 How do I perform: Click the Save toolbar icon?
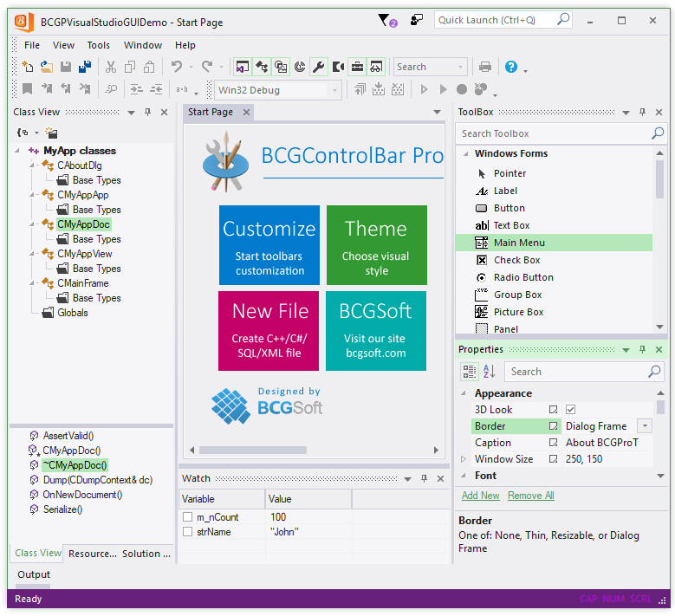[x=66, y=67]
